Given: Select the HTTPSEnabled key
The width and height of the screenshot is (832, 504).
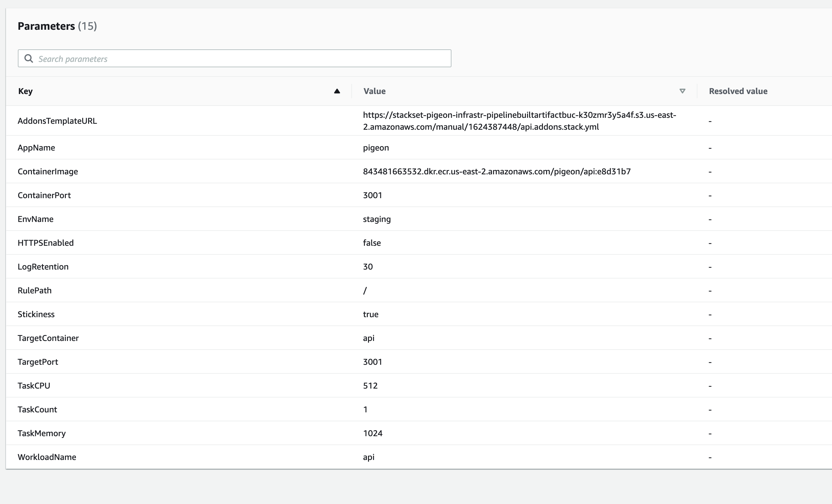Looking at the screenshot, I should tap(46, 243).
